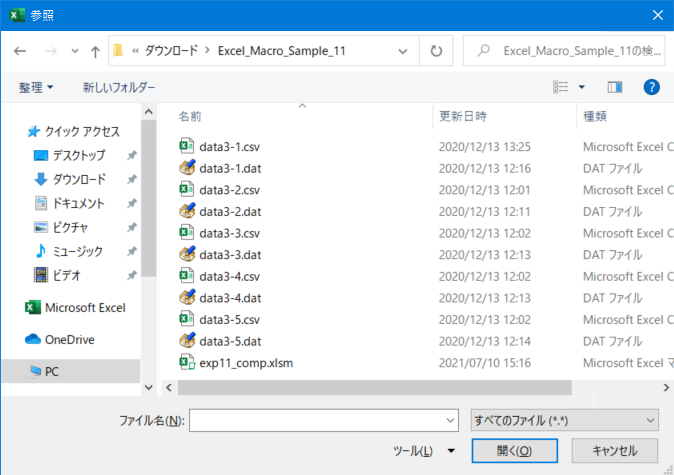The width and height of the screenshot is (674, 475).
Task: Click the date 2020/12/13 13:25
Action: (484, 147)
